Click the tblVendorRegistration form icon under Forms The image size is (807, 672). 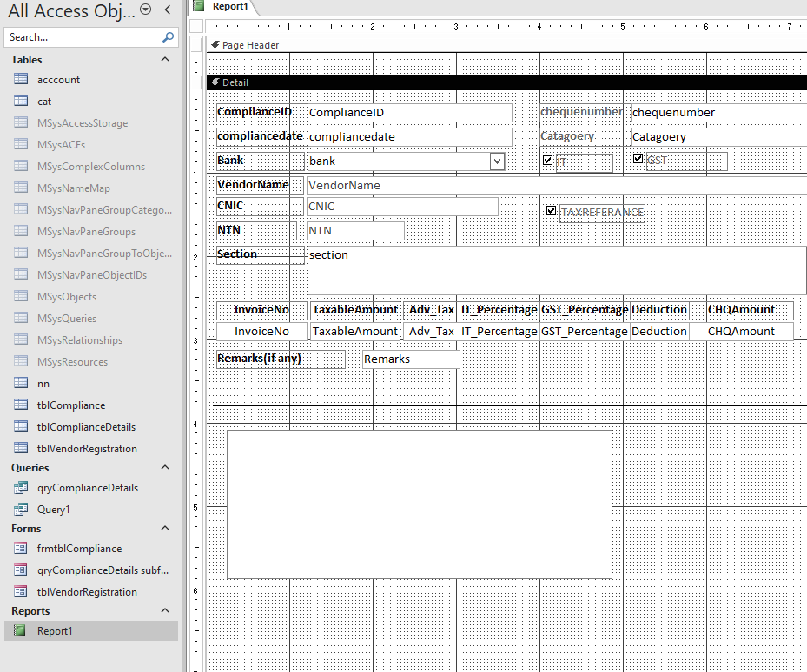pyautogui.click(x=21, y=591)
